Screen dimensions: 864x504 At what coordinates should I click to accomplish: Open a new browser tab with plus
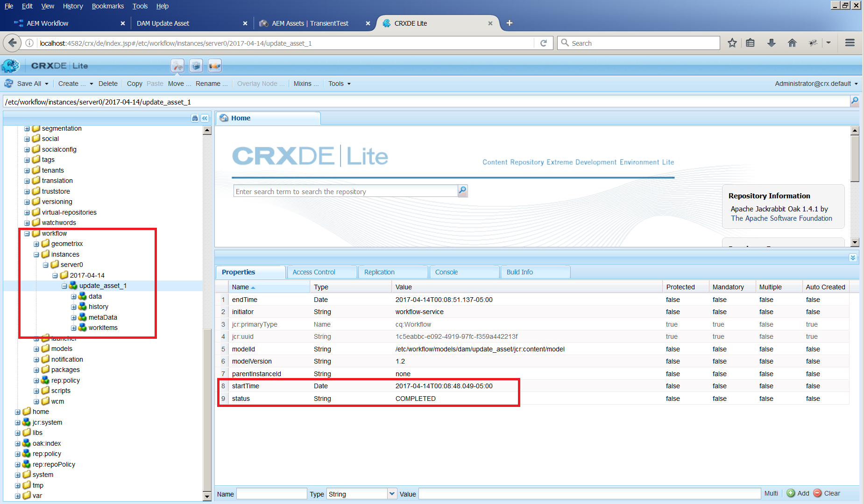(510, 23)
